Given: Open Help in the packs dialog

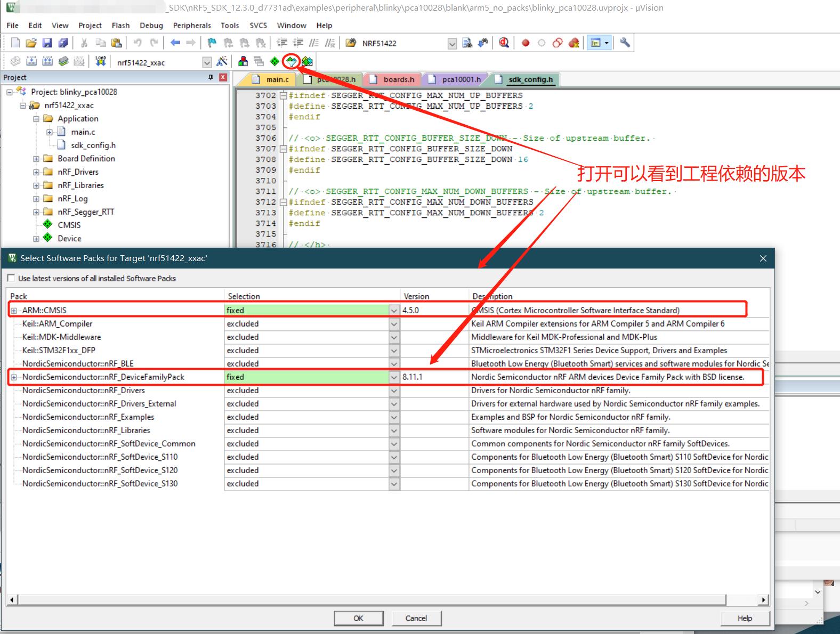Looking at the screenshot, I should click(x=745, y=618).
